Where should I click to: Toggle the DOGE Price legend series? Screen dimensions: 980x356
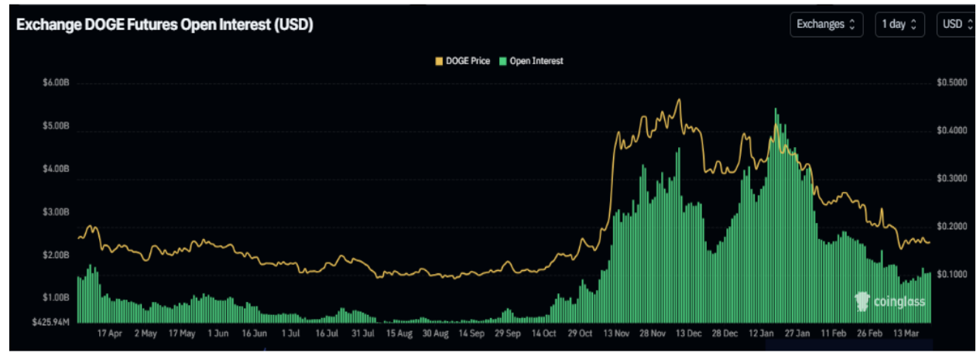tap(463, 61)
